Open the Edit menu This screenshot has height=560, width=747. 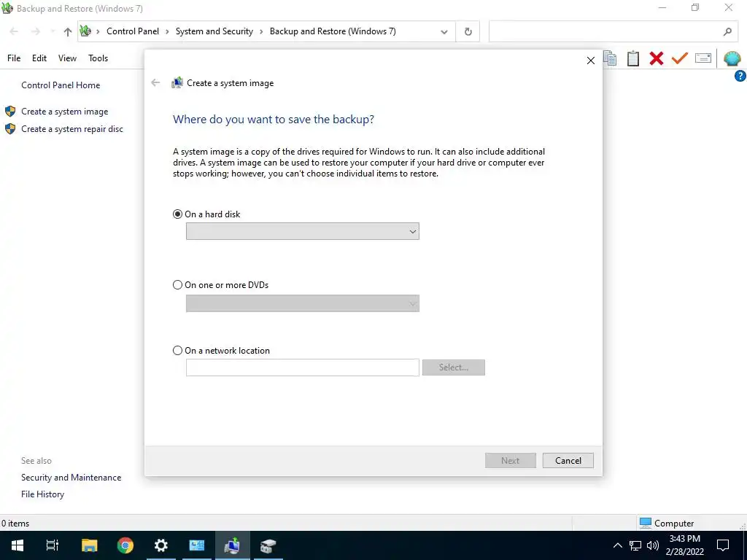point(39,58)
